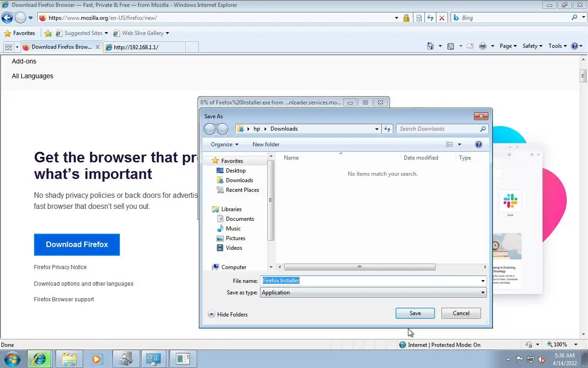This screenshot has height=368, width=588.
Task: Click the Save As refresh folder icon
Action: tap(387, 129)
